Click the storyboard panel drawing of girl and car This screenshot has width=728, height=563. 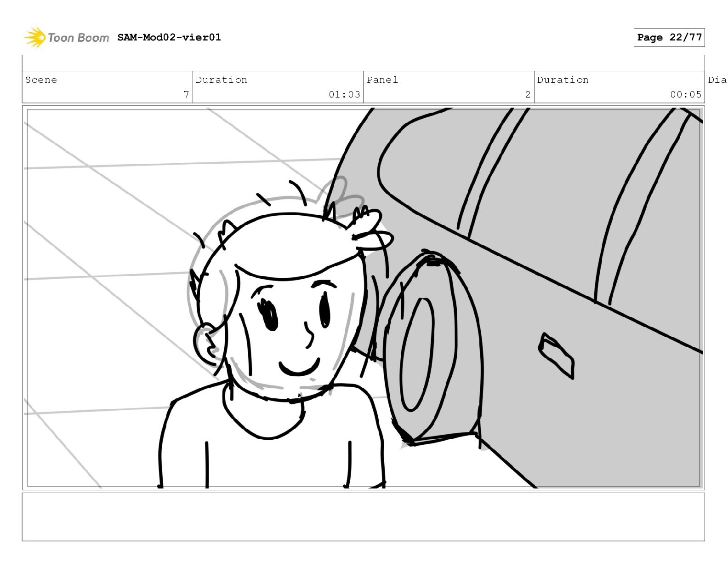(x=363, y=298)
